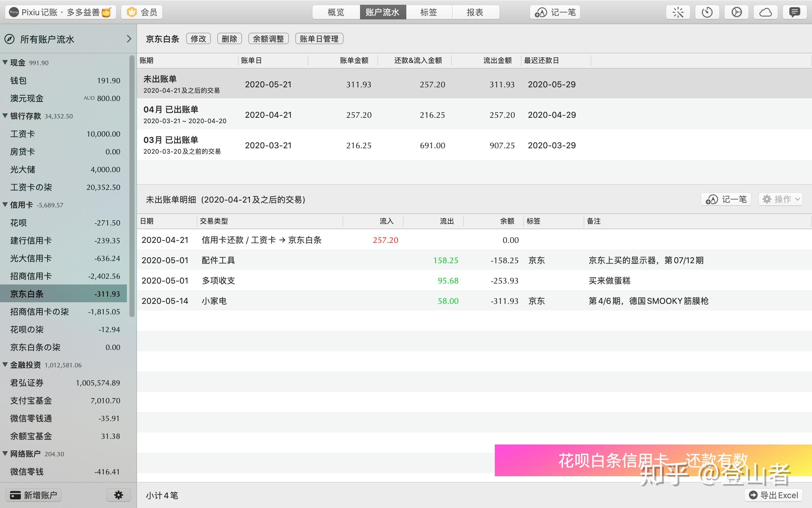Select the 花呗の柒 account
The width and height of the screenshot is (812, 508).
(x=64, y=330)
